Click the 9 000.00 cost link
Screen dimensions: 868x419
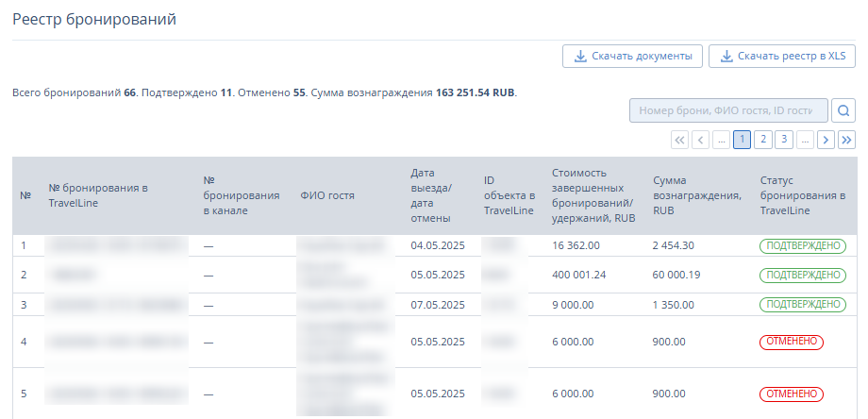click(x=573, y=305)
